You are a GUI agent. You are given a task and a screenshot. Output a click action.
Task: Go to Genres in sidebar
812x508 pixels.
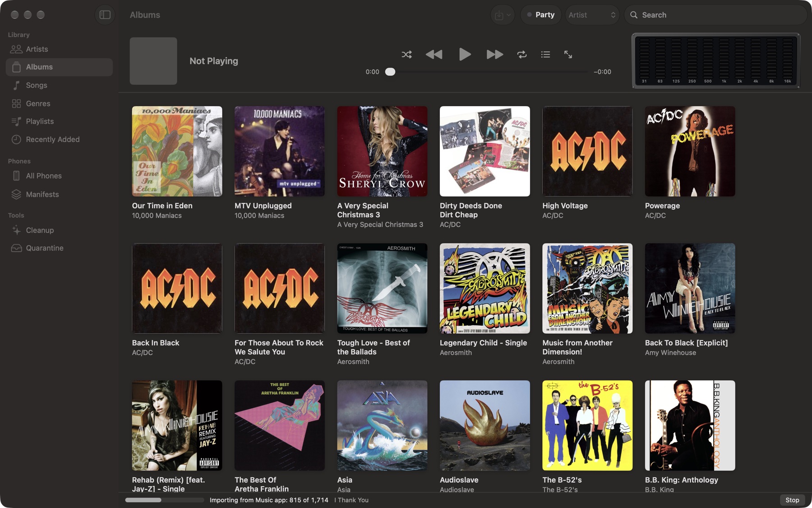click(x=59, y=103)
